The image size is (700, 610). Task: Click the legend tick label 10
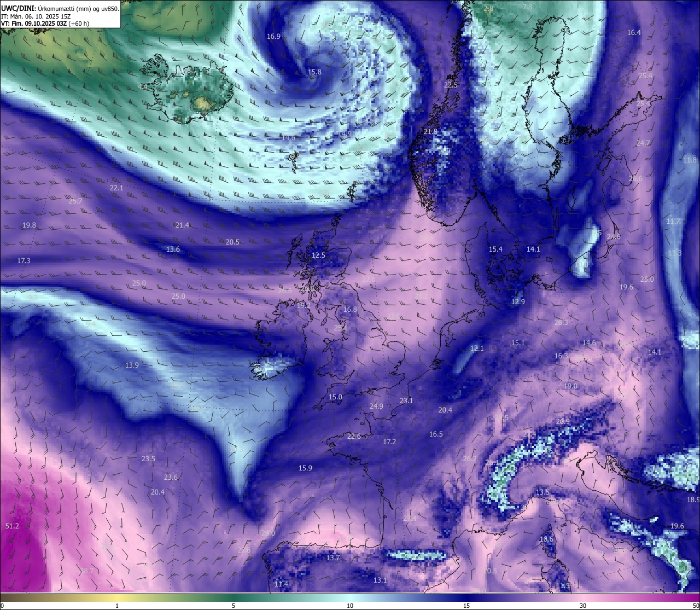tap(350, 606)
